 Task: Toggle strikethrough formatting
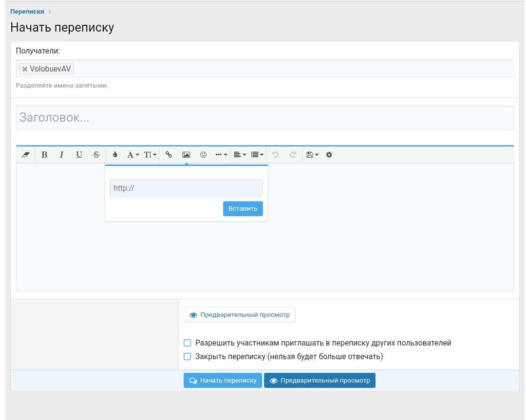pyautogui.click(x=96, y=155)
